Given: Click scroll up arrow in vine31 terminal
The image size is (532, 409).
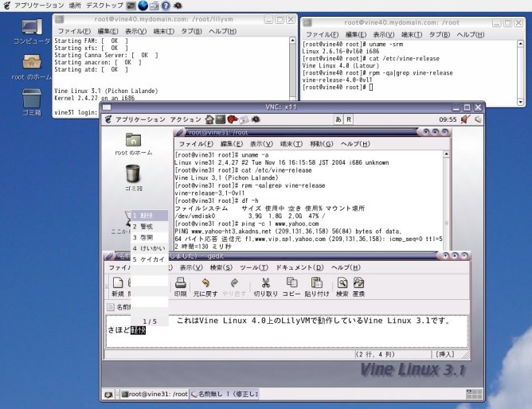Looking at the screenshot, I should (x=447, y=154).
